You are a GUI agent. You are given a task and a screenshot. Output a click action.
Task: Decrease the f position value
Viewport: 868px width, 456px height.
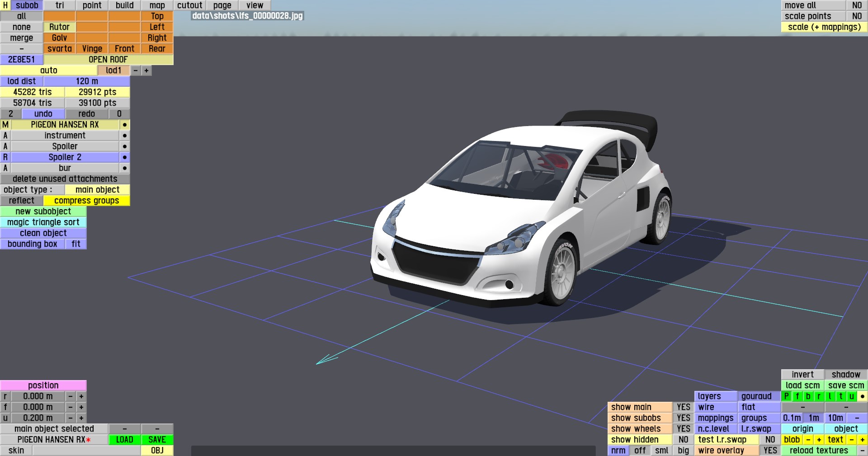click(x=71, y=407)
